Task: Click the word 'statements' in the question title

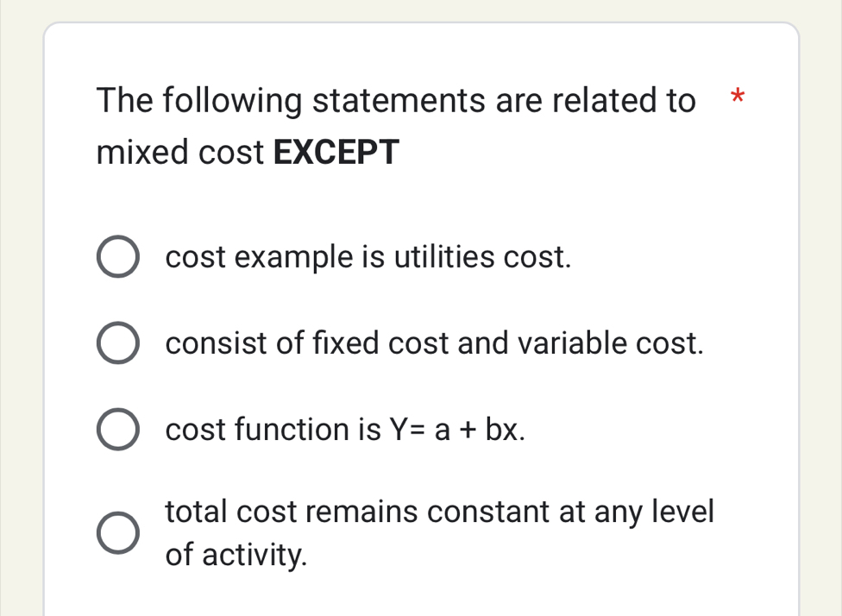Action: [399, 101]
